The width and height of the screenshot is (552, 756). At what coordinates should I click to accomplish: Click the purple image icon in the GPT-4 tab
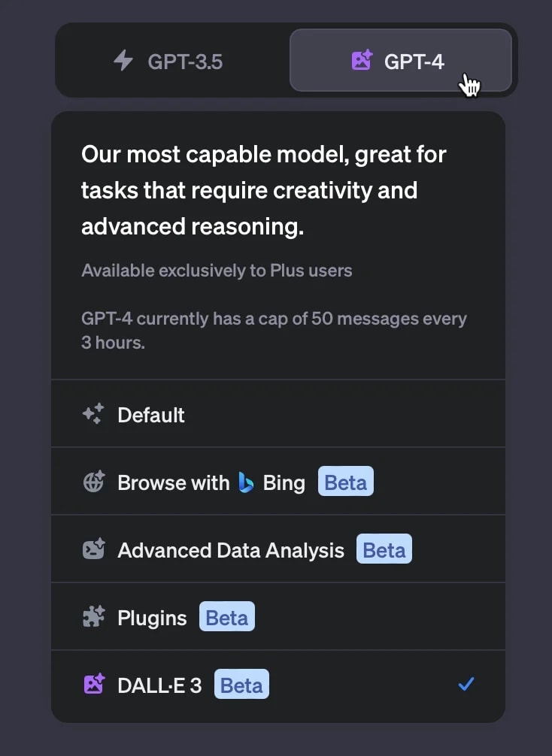(x=362, y=60)
